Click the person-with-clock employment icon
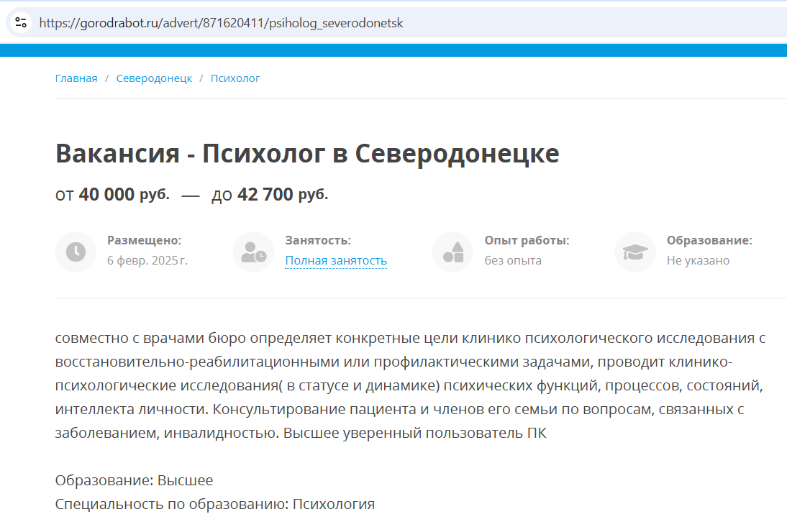Image resolution: width=787 pixels, height=532 pixels. (253, 252)
